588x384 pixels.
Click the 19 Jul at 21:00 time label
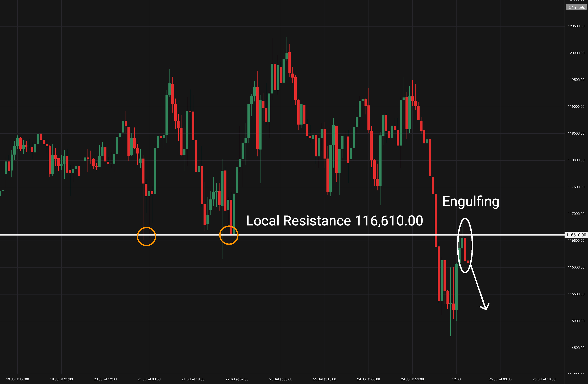(x=61, y=379)
